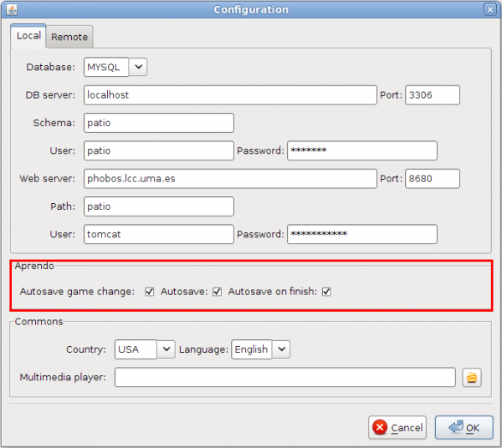Toggle Autosave on finish checkbox

point(326,292)
